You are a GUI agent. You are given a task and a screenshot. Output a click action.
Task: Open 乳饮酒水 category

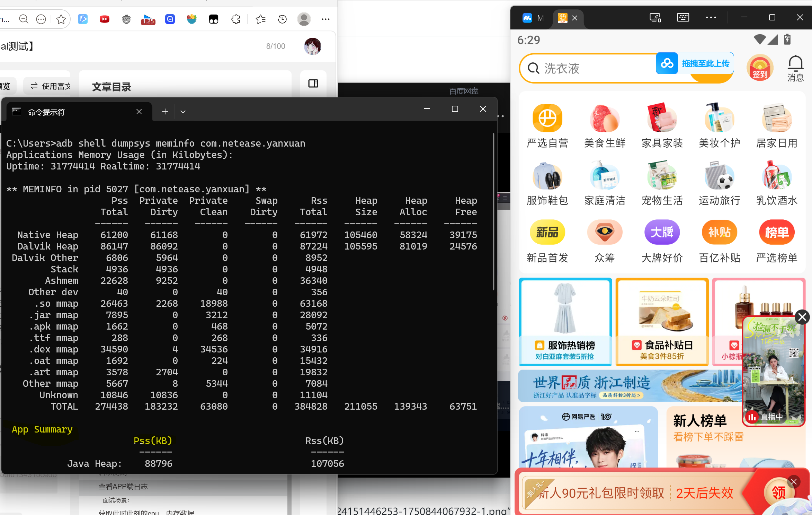(777, 184)
